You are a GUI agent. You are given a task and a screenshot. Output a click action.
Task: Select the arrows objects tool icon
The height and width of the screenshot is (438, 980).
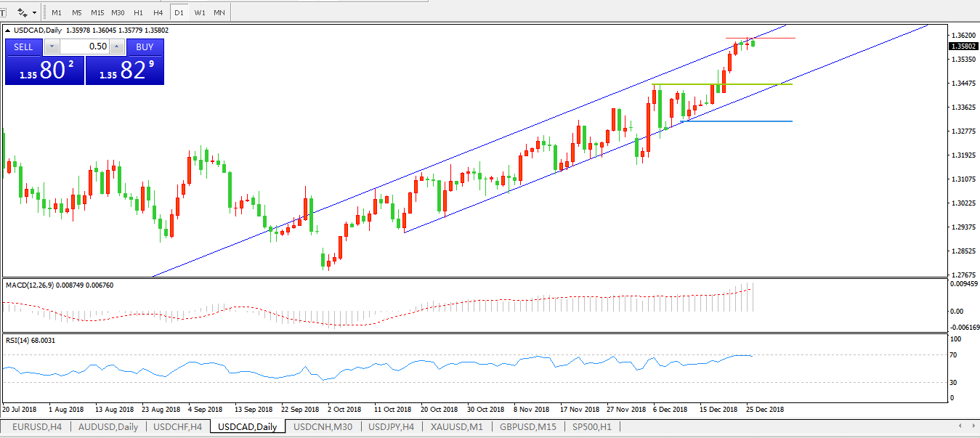[x=23, y=12]
